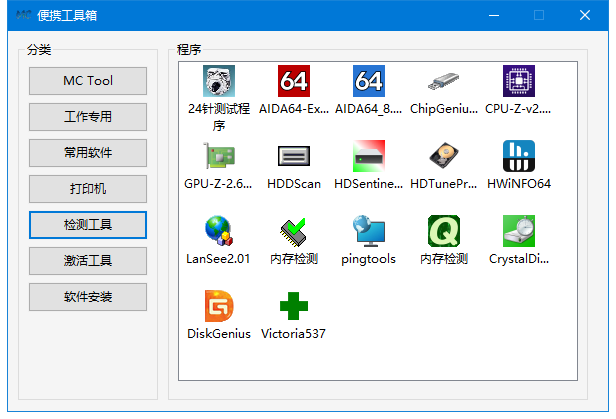Screen dimensions: 616x419
Task: Switch to the MC Tool category
Action: (x=88, y=81)
